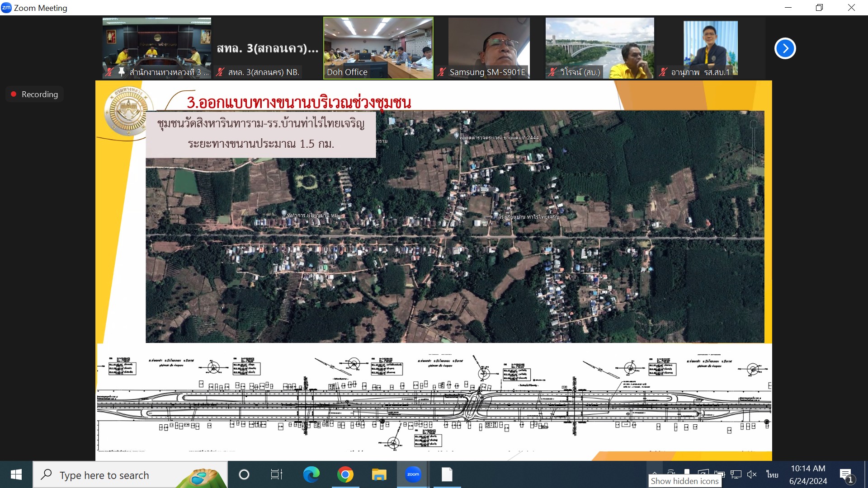Open Zoom app from taskbar
This screenshot has width=868, height=488.
click(x=413, y=474)
